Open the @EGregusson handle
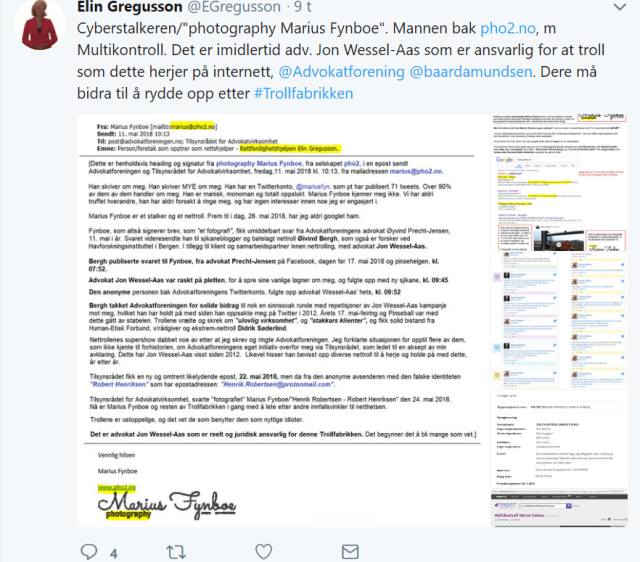The height and width of the screenshot is (562, 640). [234, 7]
